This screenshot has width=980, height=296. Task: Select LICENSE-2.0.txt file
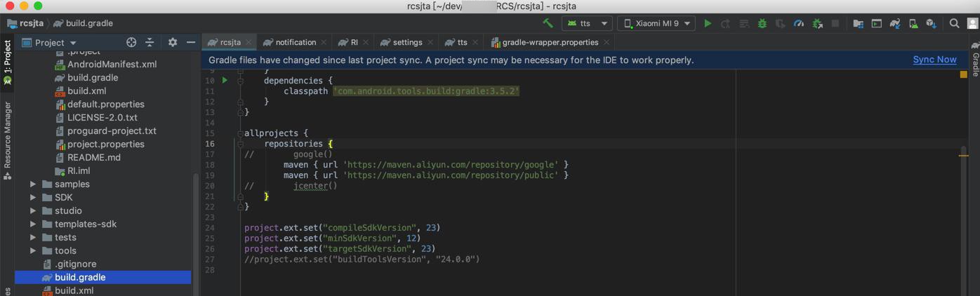(x=96, y=118)
